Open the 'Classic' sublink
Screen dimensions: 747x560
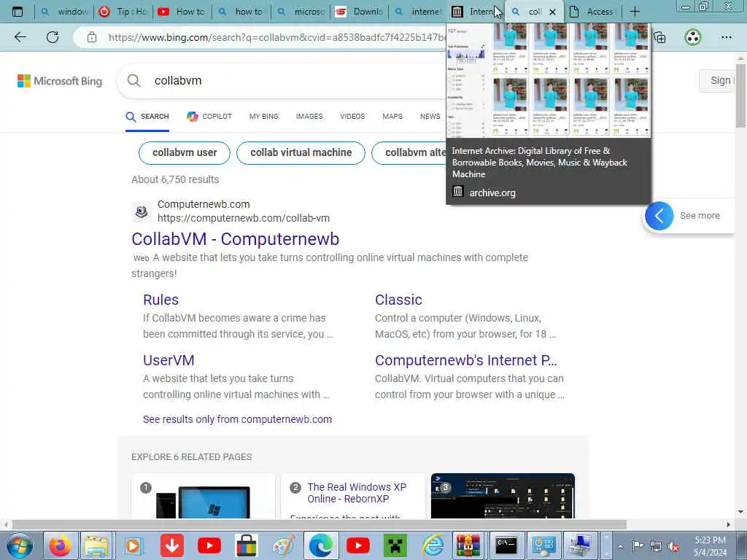(398, 300)
